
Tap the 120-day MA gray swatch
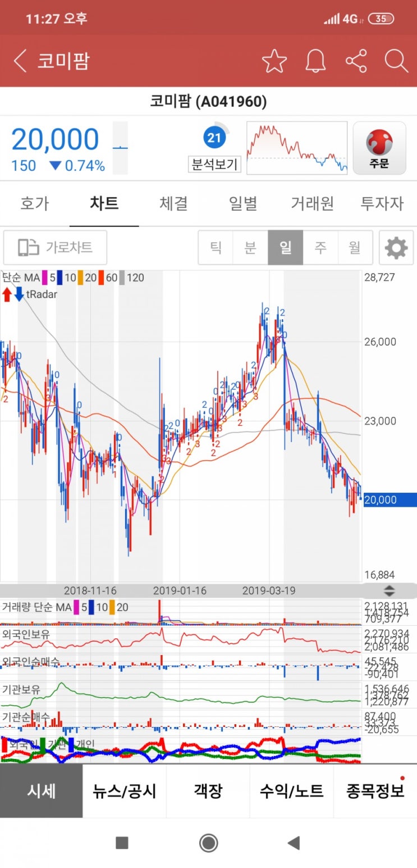coord(122,278)
